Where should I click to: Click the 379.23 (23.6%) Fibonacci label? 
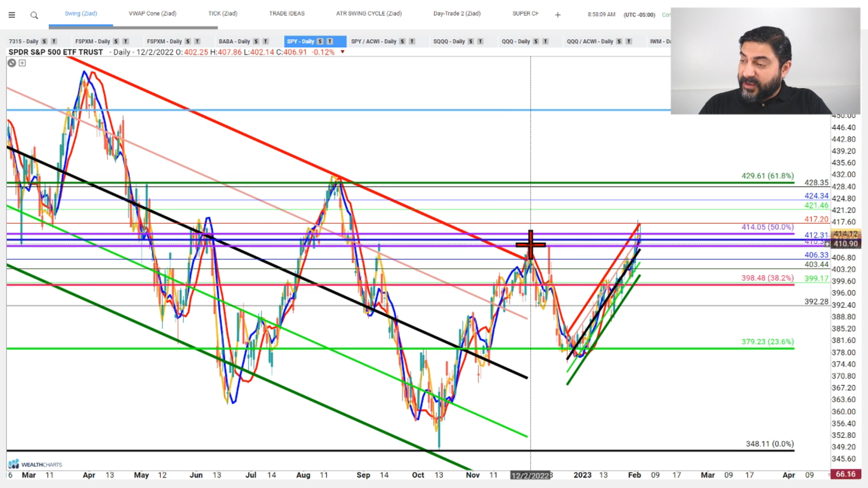[x=768, y=342]
